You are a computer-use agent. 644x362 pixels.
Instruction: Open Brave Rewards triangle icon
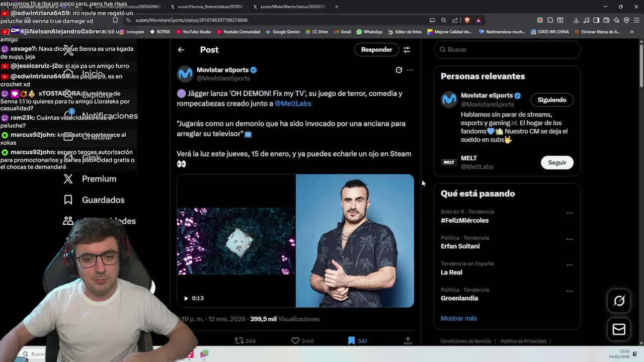coord(478,20)
